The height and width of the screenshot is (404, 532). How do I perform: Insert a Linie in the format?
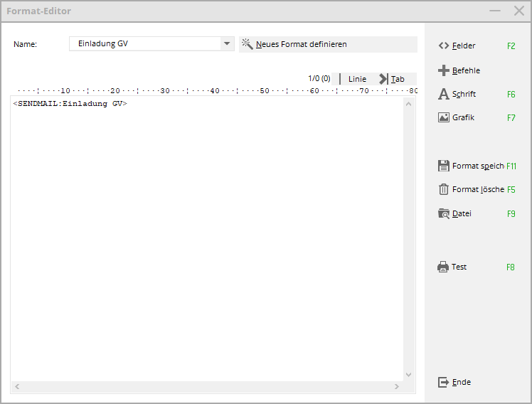point(357,79)
